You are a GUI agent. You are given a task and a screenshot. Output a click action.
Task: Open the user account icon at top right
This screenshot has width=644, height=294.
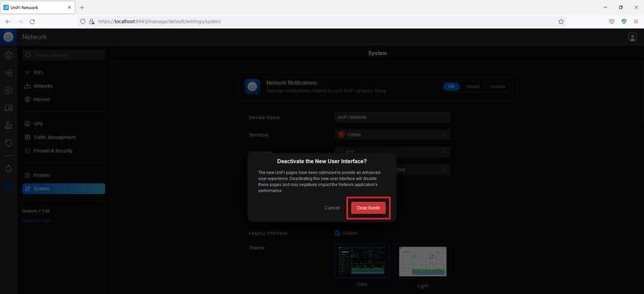point(633,37)
